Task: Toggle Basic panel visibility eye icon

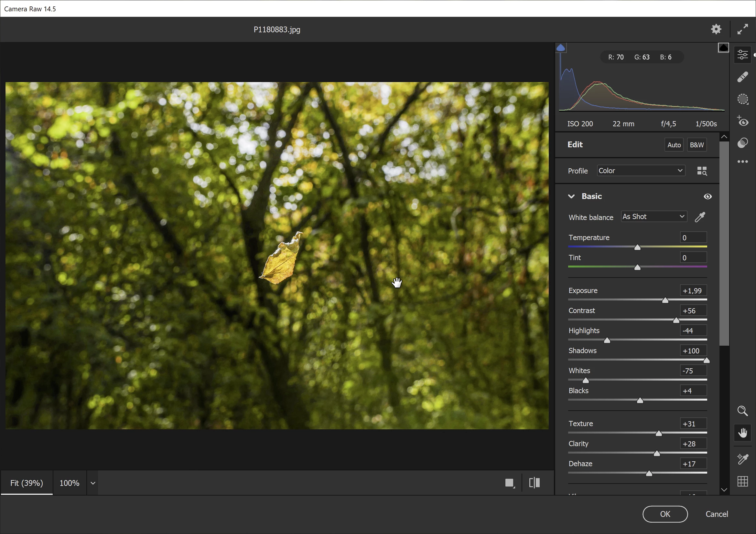Action: coord(707,196)
